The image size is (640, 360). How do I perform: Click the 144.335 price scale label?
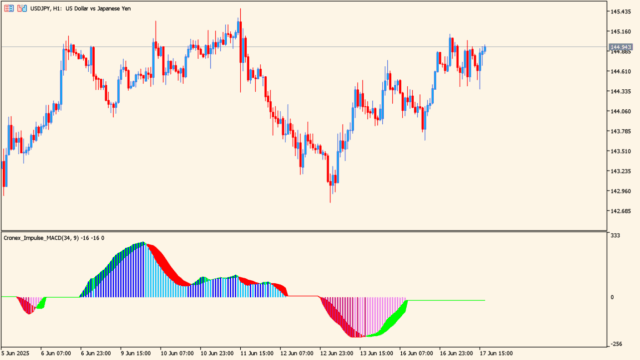coord(620,91)
